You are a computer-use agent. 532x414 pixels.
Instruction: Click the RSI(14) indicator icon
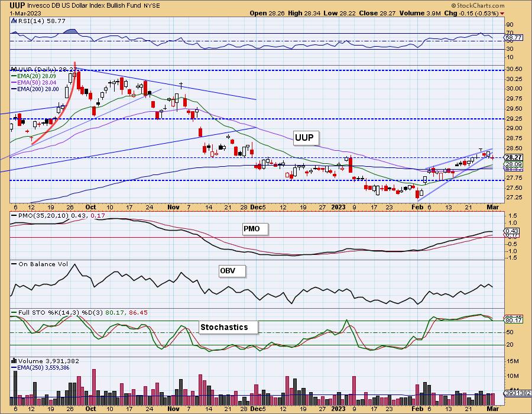pyautogui.click(x=14, y=21)
